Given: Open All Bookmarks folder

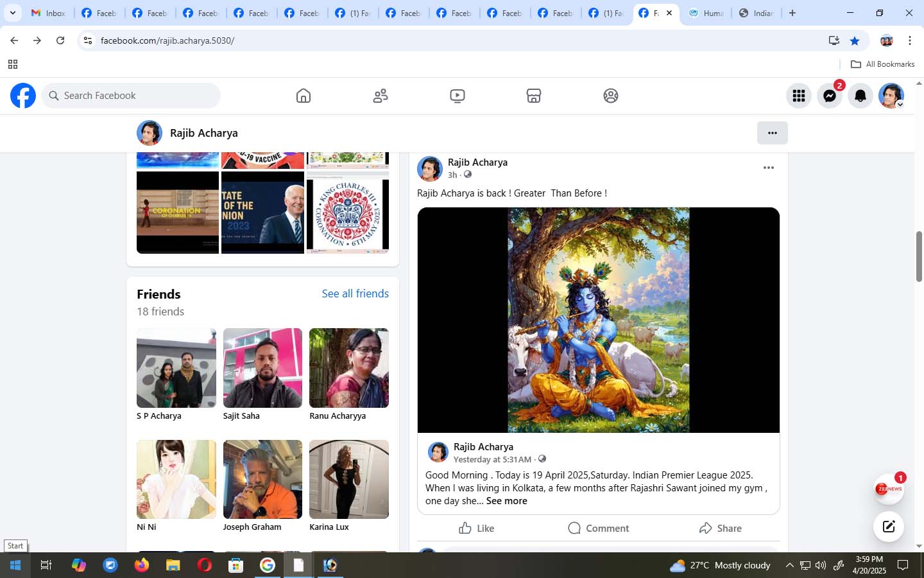Looking at the screenshot, I should (x=882, y=64).
